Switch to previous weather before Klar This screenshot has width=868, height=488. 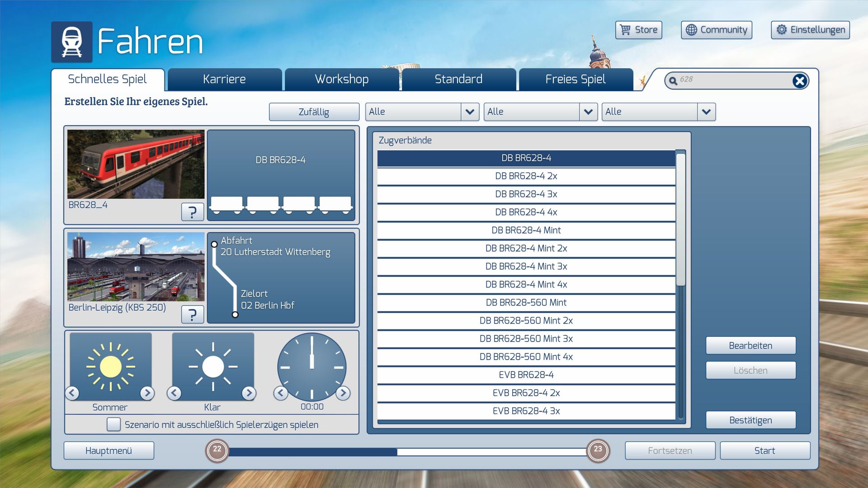[174, 393]
